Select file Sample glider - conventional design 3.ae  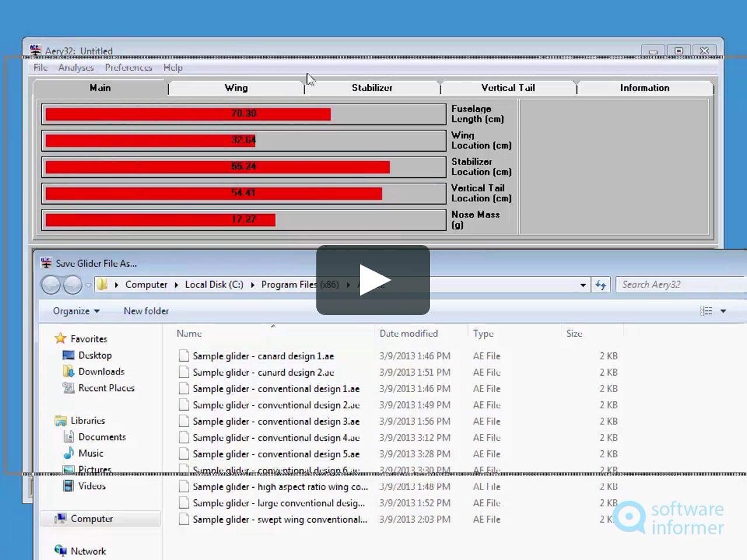point(276,421)
